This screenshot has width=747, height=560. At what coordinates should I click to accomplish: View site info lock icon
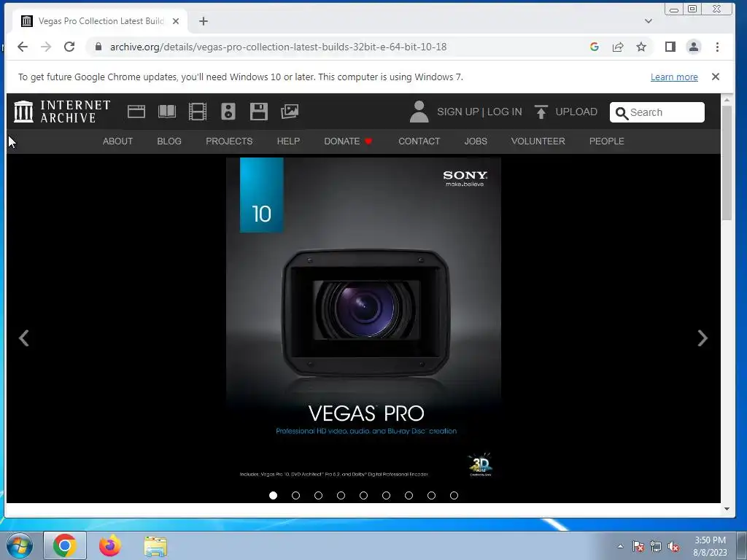click(98, 47)
